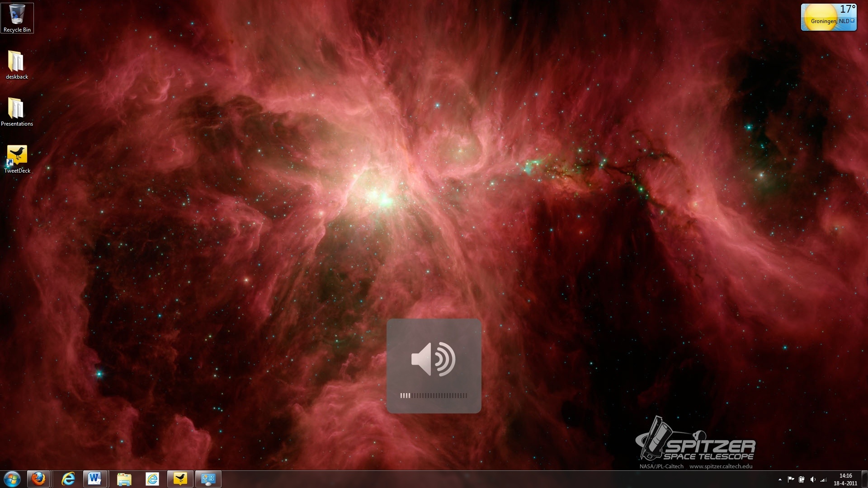868x488 pixels.
Task: Click the Show desktop button
Action: [864, 479]
